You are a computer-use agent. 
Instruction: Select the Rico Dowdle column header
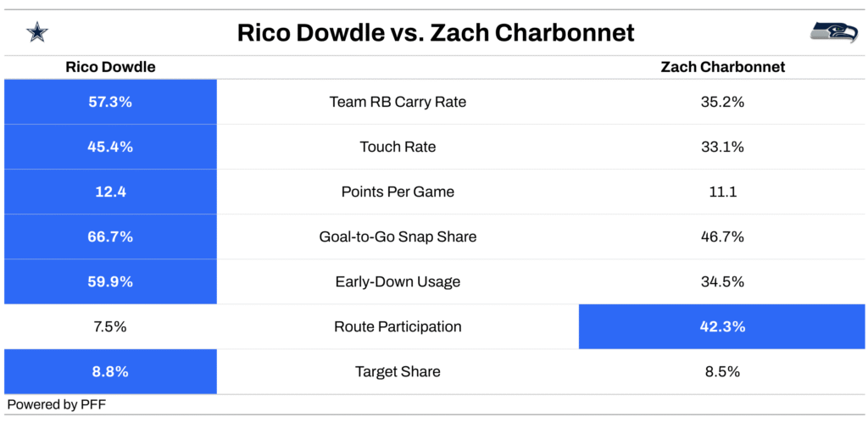point(111,68)
